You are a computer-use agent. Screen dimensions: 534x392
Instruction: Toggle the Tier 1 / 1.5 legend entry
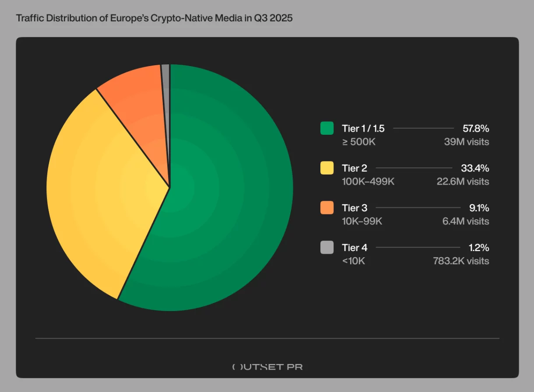[363, 128]
